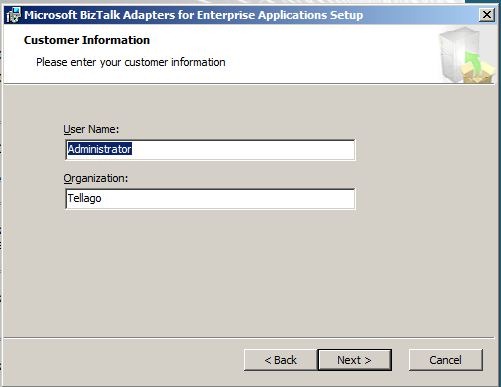Viewport: 501px width, 387px height.
Task: Click the User Name label
Action: coord(91,129)
